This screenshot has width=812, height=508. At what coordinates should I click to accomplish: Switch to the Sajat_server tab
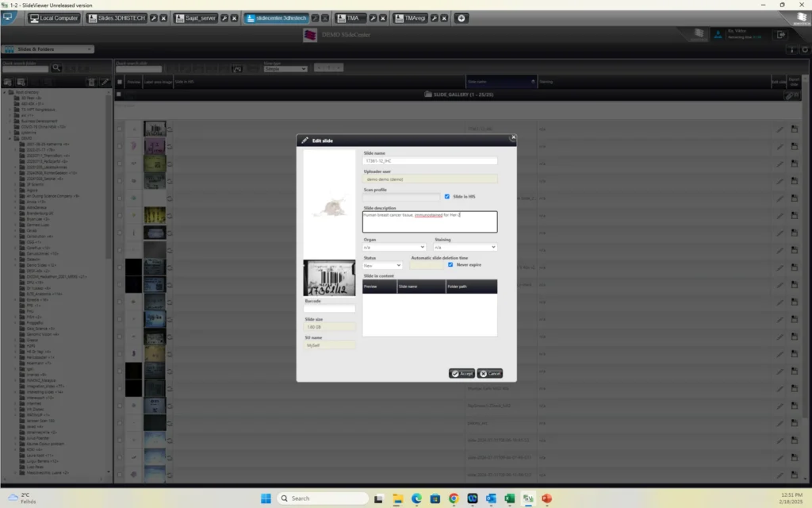click(196, 18)
